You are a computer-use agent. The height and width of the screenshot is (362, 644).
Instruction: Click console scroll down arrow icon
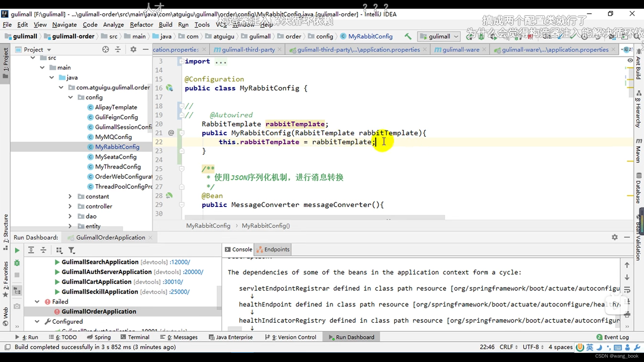tap(627, 278)
